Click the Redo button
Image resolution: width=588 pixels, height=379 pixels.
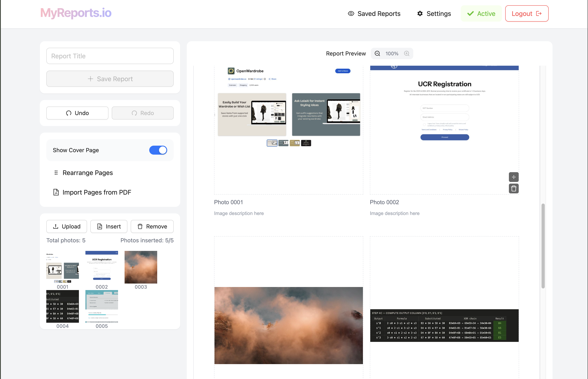(143, 113)
